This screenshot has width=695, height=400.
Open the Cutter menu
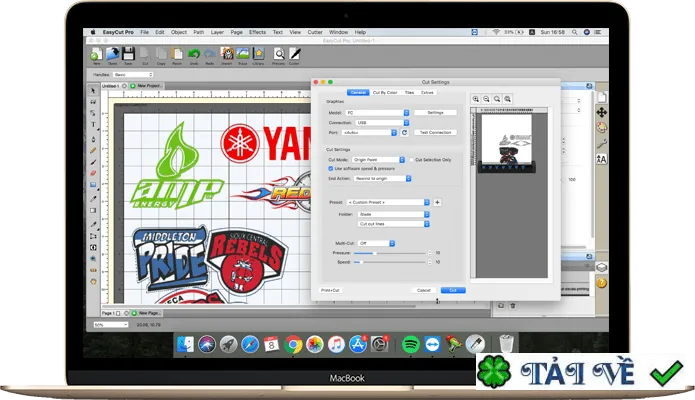(315, 32)
